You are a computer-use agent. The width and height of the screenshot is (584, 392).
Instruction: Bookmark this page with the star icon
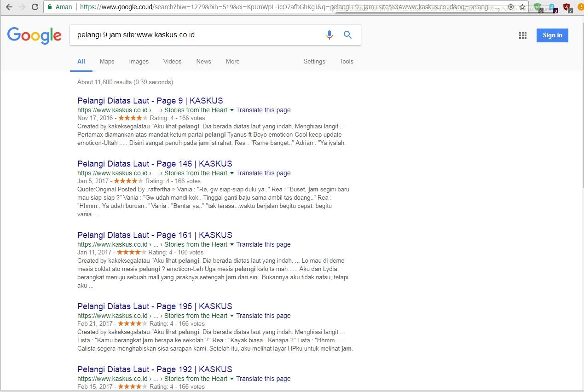(x=522, y=7)
